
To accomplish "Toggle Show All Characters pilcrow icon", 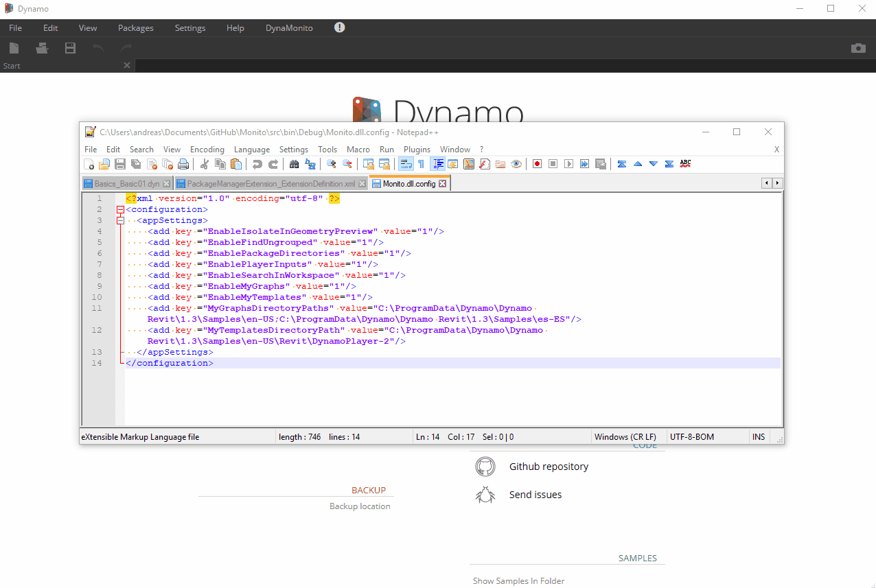I will point(422,164).
